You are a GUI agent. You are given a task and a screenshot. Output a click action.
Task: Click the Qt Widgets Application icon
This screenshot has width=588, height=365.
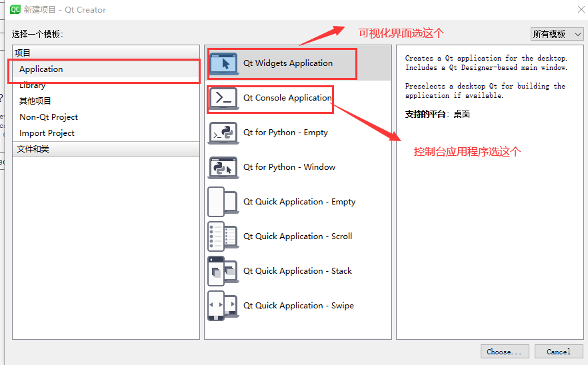click(x=223, y=63)
